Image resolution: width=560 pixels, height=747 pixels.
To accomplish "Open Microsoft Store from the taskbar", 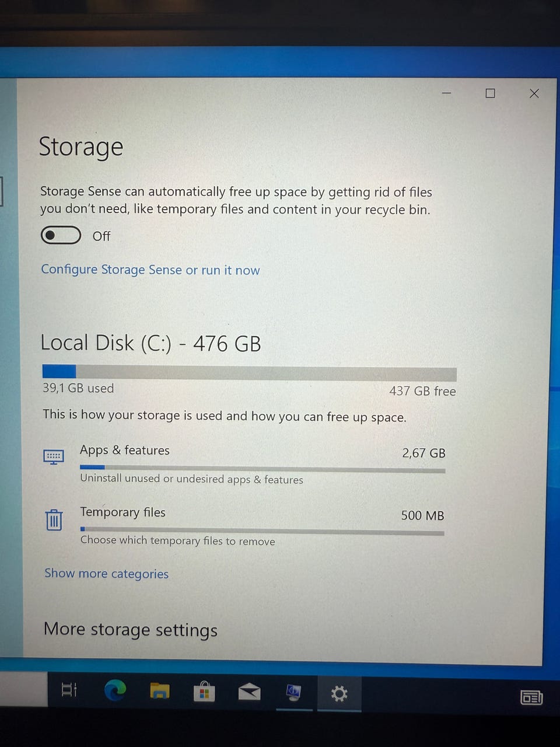I will pos(204,692).
